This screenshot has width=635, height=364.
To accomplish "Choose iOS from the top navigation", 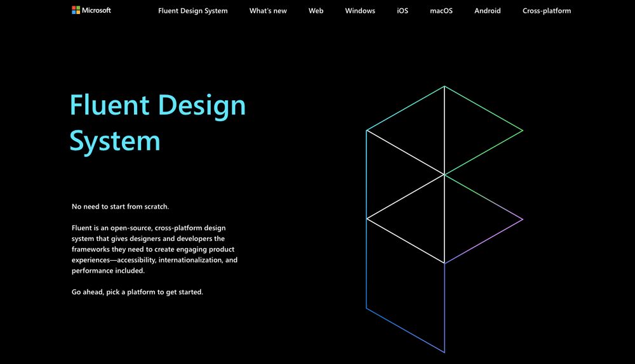I will (x=403, y=11).
